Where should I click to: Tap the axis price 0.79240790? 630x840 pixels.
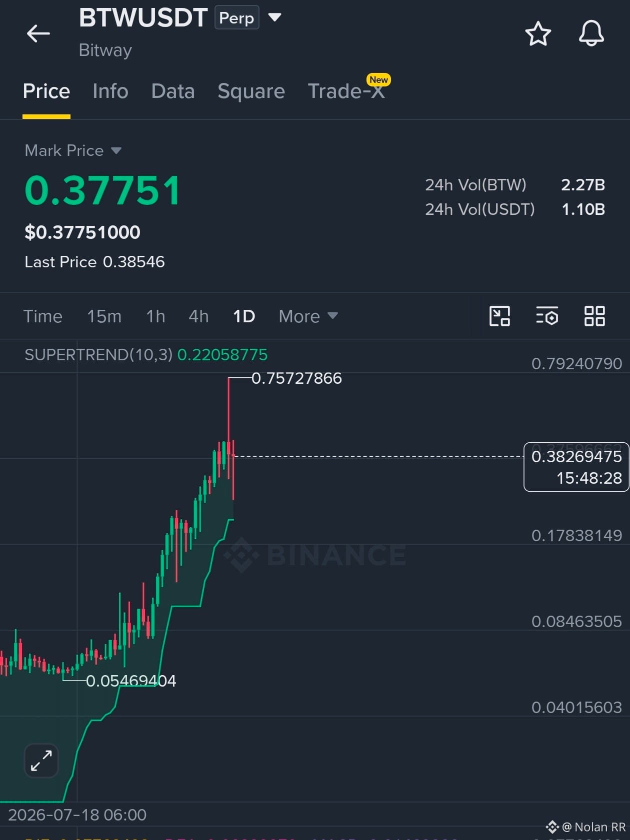(x=576, y=364)
